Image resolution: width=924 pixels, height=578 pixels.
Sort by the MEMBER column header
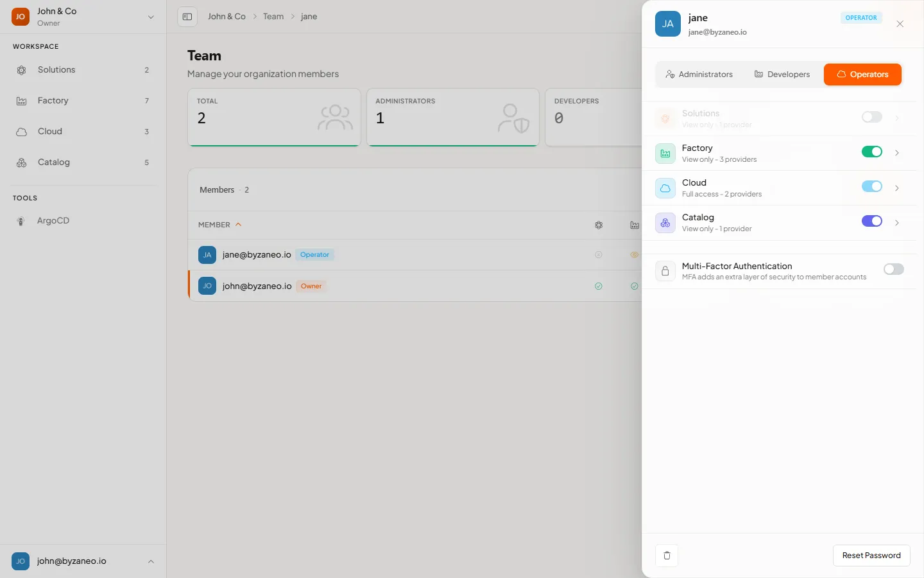[x=219, y=225]
